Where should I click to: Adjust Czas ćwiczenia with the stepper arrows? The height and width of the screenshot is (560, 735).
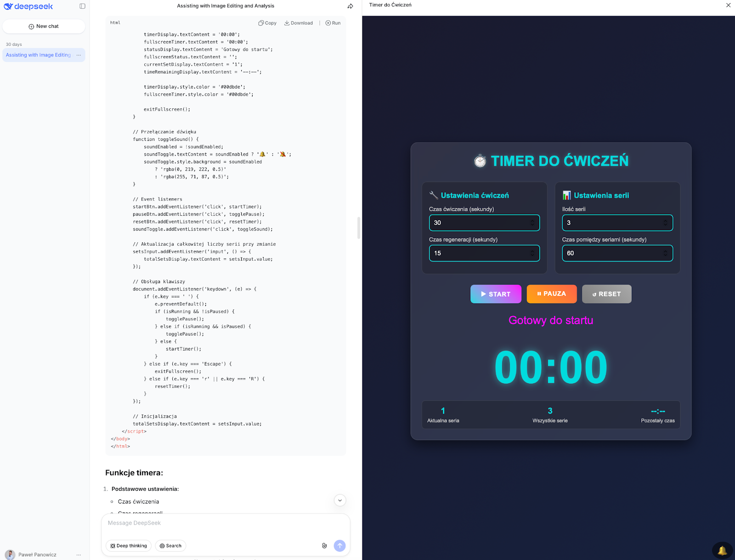pyautogui.click(x=532, y=223)
